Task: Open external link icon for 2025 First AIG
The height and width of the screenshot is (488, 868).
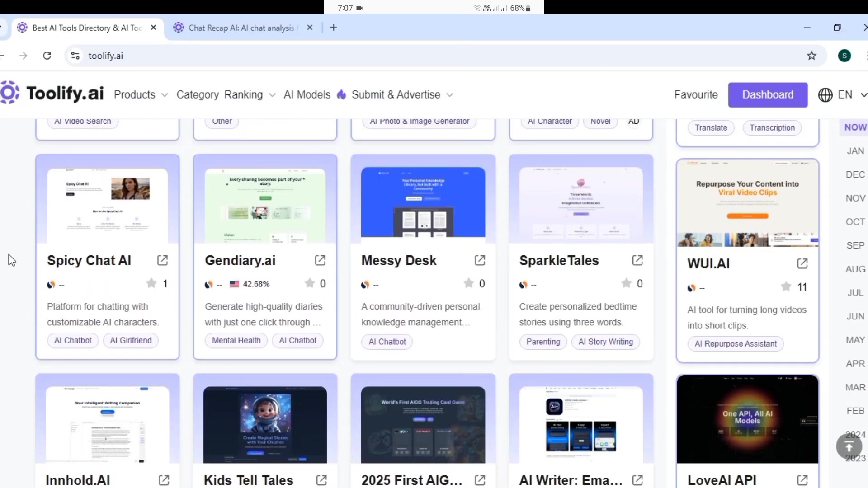Action: 480,480
